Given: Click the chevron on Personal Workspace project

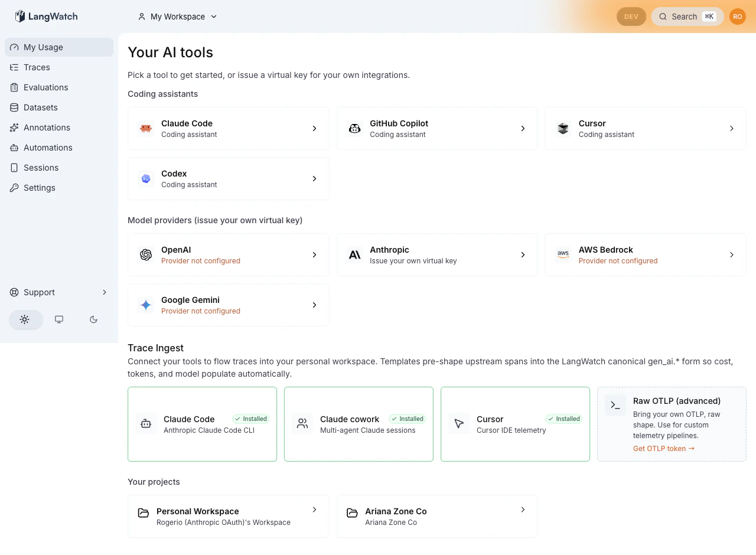Looking at the screenshot, I should [314, 510].
